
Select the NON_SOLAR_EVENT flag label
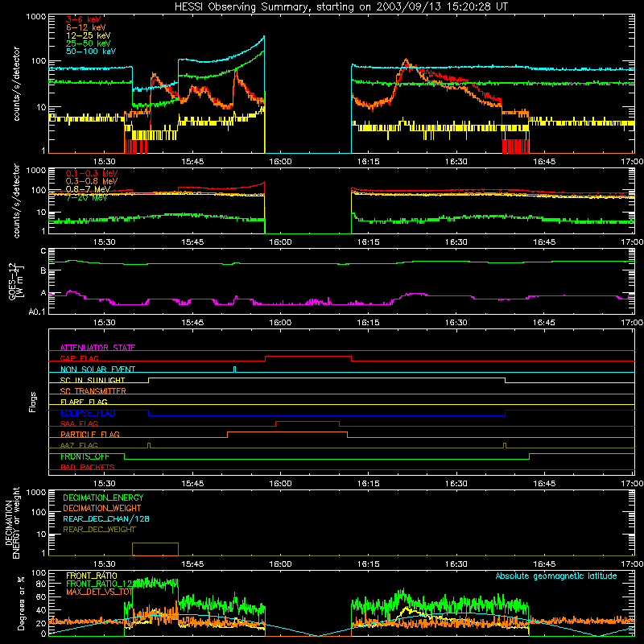click(97, 369)
